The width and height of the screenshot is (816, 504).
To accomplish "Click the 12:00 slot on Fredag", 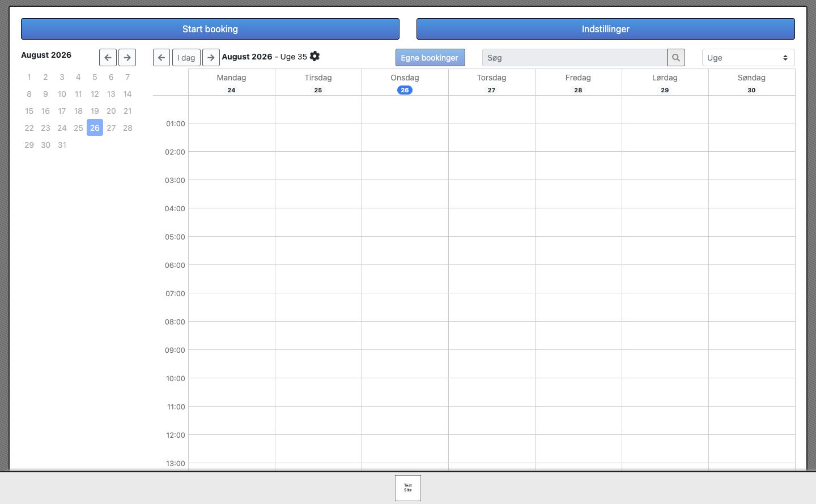I will [578, 449].
